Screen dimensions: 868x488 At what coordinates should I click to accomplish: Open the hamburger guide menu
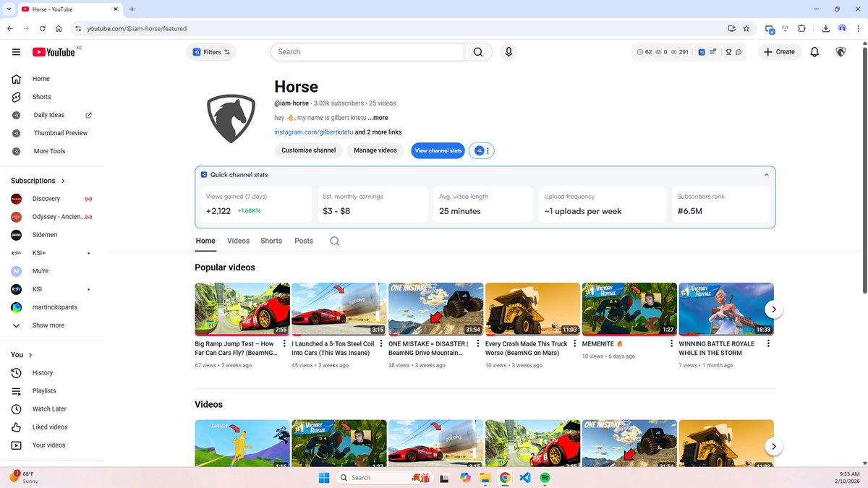point(16,52)
